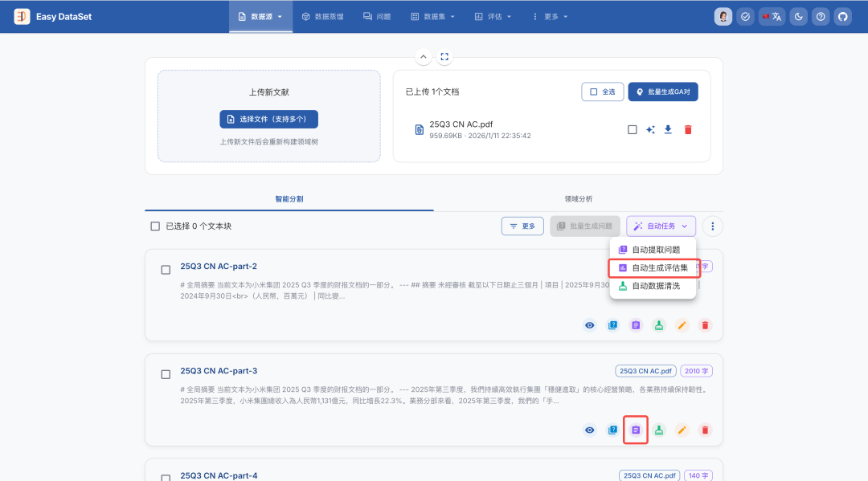Open the 数据蒸馏 navigation item
The width and height of the screenshot is (868, 481).
pos(323,17)
